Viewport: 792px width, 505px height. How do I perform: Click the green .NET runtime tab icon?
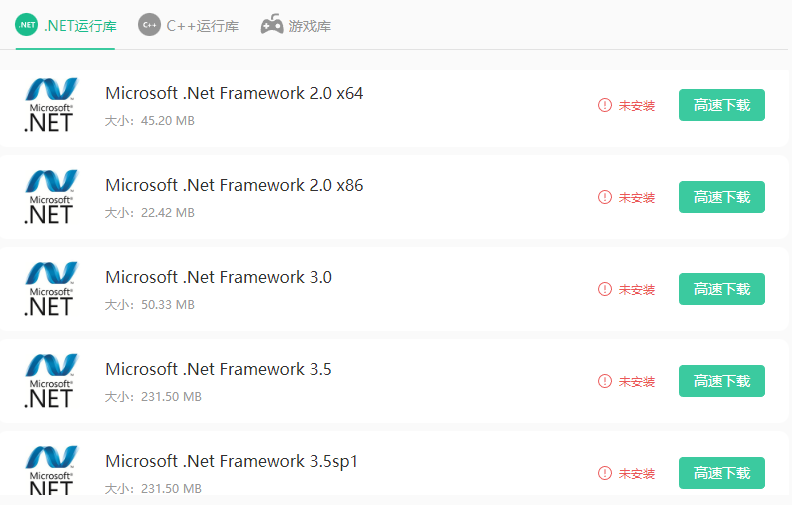tap(27, 25)
